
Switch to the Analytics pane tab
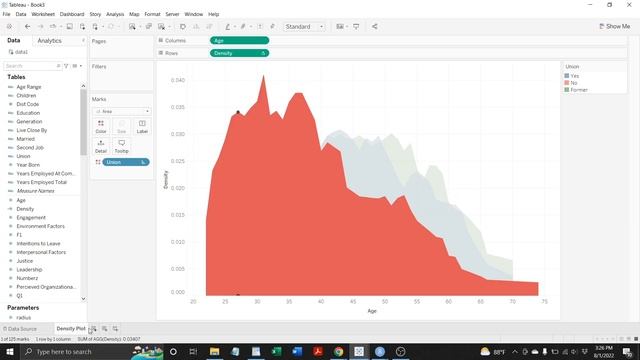coord(49,41)
